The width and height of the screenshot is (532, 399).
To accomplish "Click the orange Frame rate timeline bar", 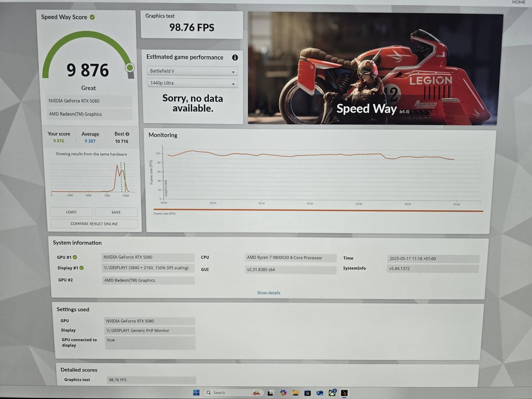I will pyautogui.click(x=318, y=210).
